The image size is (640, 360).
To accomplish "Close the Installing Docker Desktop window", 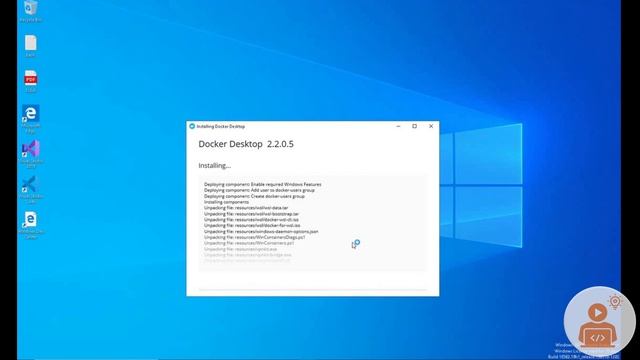I will (431, 126).
